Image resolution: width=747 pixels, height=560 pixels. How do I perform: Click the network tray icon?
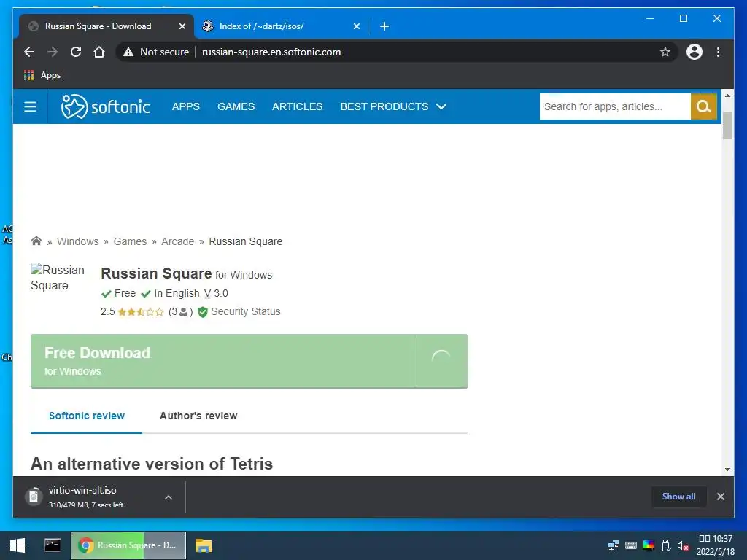click(614, 545)
